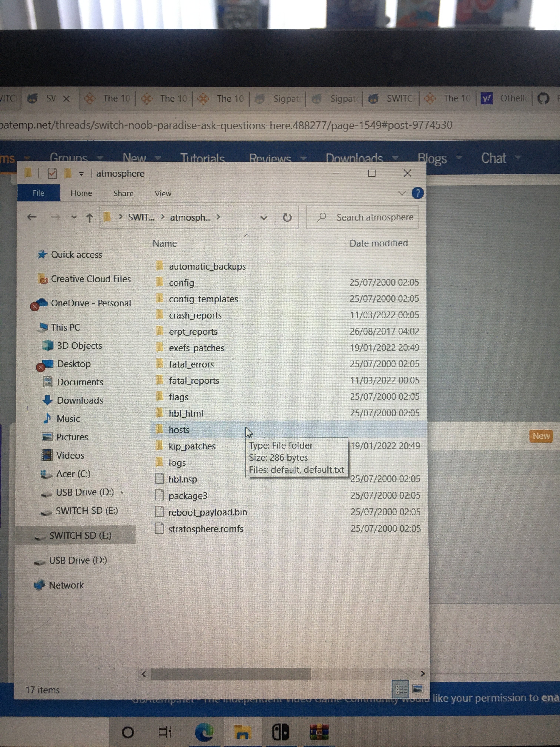Viewport: 560px width, 747px height.
Task: Click the right scroll arrow of file list
Action: pos(422,673)
